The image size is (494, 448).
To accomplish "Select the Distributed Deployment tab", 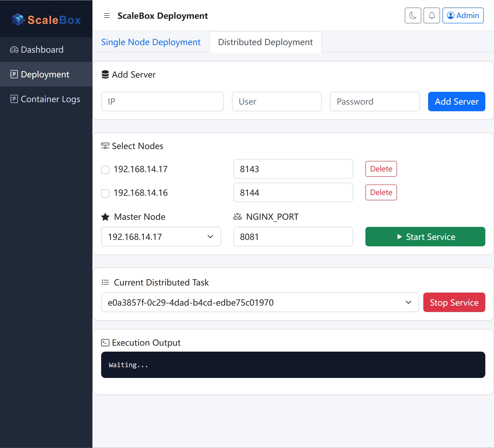I will [265, 42].
